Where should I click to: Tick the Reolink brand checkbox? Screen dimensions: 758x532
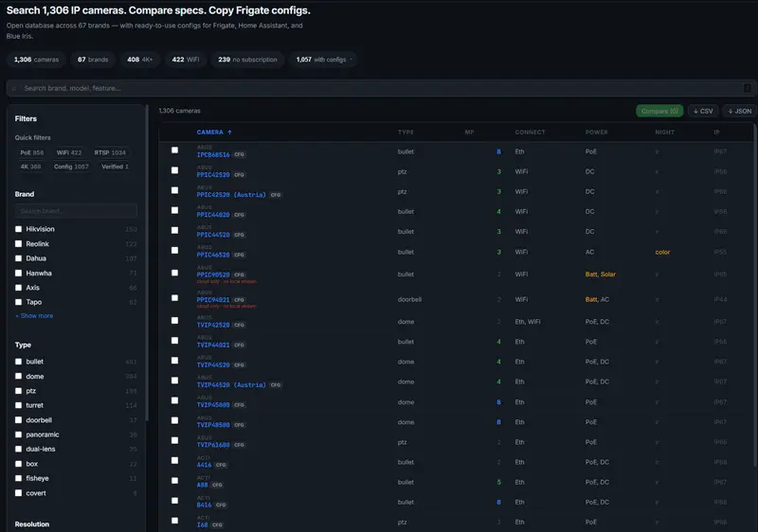click(x=18, y=244)
